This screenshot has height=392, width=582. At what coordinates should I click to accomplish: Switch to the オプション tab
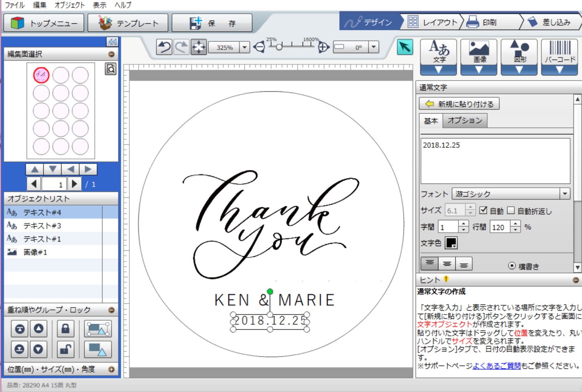pos(465,121)
